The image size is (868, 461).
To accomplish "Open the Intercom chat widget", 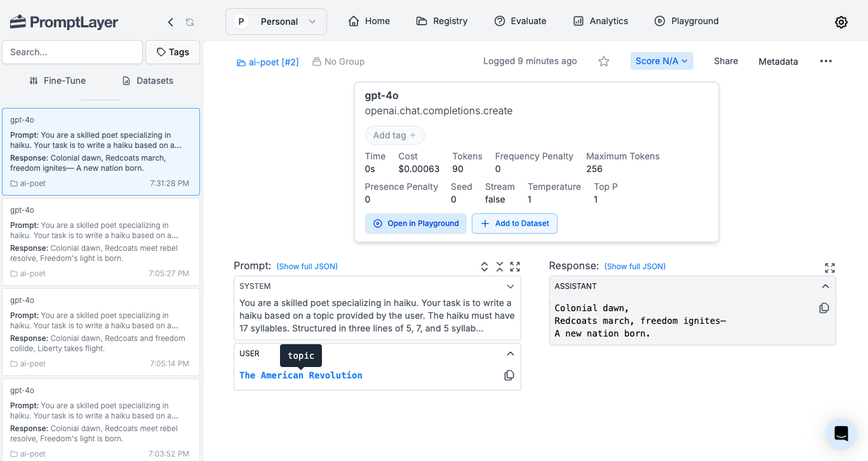I will [x=841, y=434].
